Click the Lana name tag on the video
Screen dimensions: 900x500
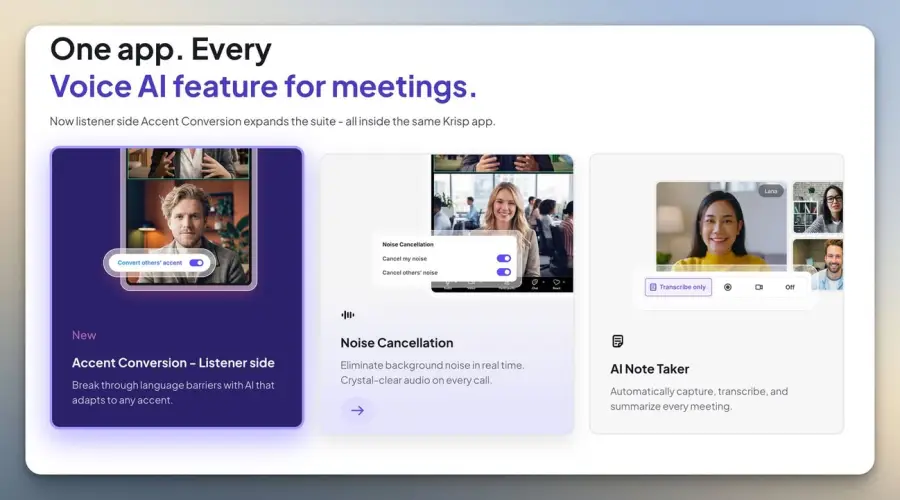(x=770, y=191)
